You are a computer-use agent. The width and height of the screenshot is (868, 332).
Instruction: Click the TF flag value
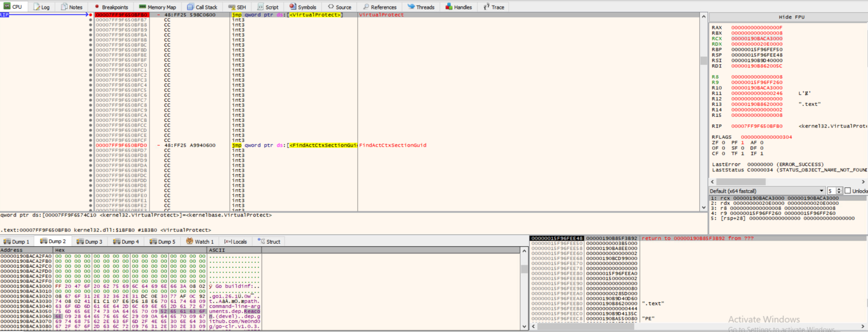(743, 153)
